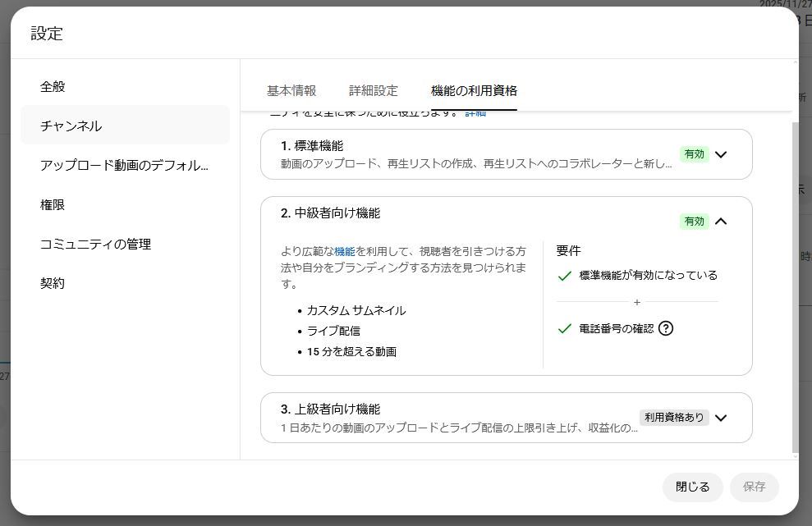
Task: Open the 機能 hyperlink in description
Action: coord(344,251)
